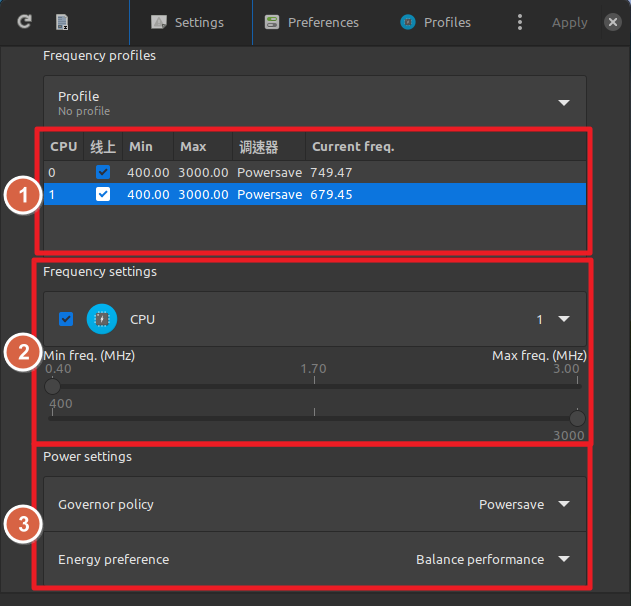Click the Apply button
The width and height of the screenshot is (631, 606).
point(569,23)
